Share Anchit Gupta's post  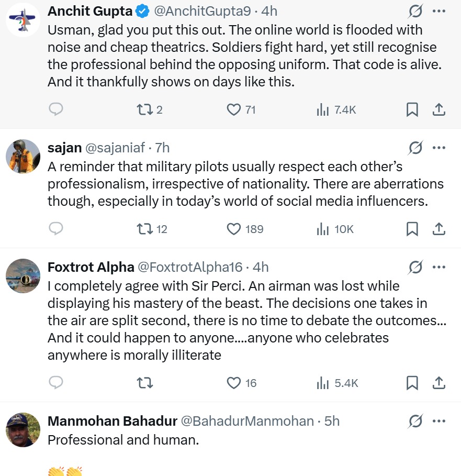tap(439, 109)
